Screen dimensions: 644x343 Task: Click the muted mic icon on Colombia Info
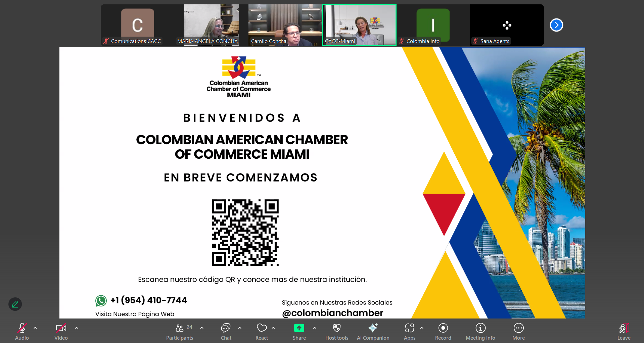(402, 41)
